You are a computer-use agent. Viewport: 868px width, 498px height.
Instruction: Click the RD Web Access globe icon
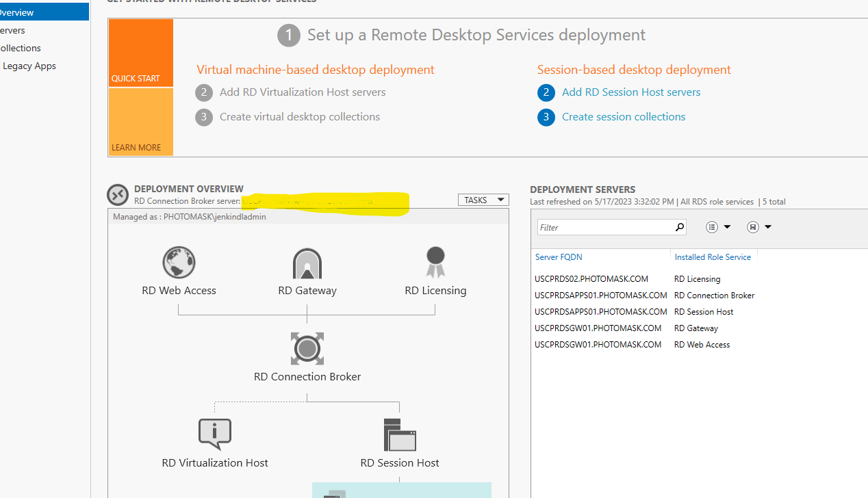click(x=179, y=263)
